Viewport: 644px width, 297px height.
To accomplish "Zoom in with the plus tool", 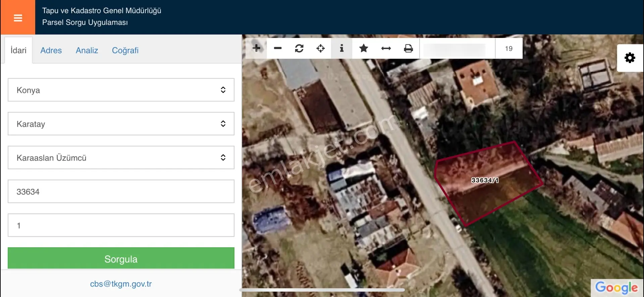I will click(257, 48).
